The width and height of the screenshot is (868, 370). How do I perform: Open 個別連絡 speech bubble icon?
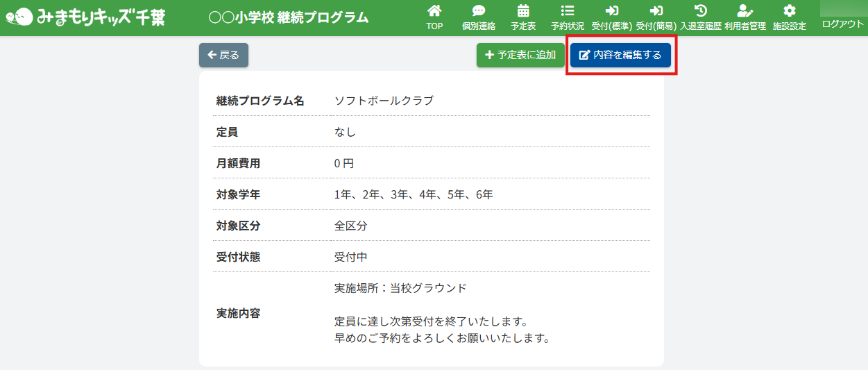478,11
